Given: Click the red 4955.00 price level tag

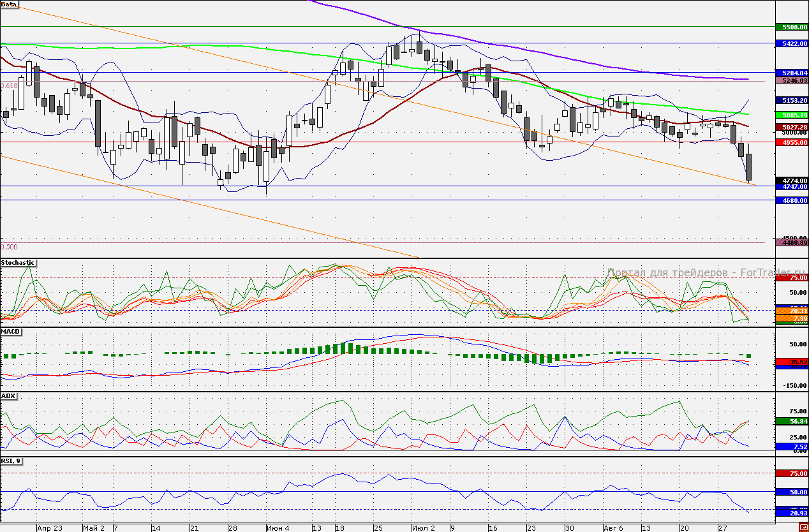Looking at the screenshot, I should (791, 143).
